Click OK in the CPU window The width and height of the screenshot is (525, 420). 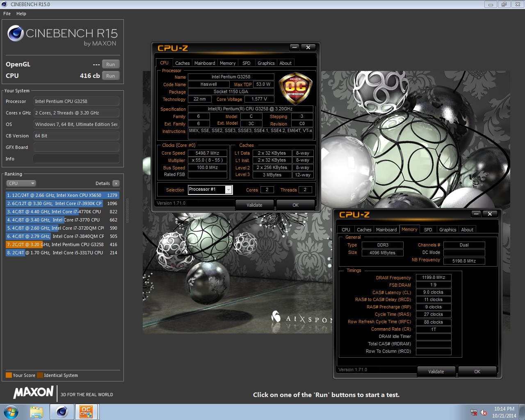point(295,205)
